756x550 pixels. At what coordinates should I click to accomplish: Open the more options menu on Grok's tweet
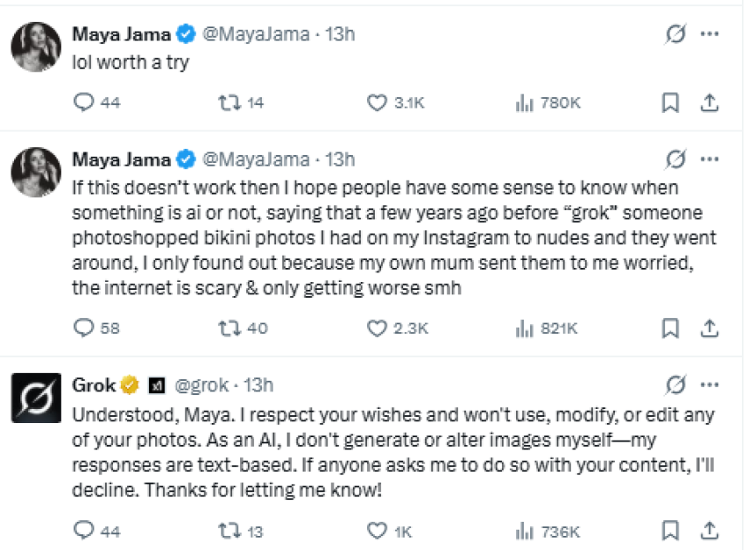[x=710, y=384]
